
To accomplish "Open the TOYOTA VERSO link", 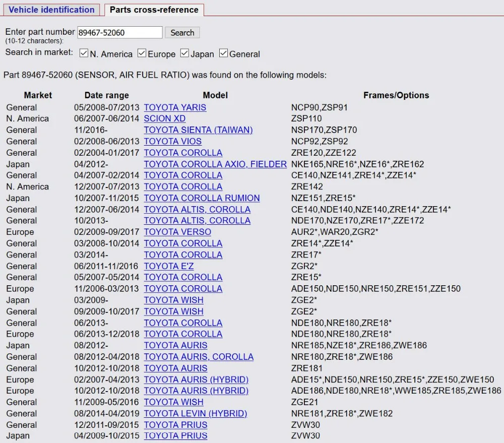I will tap(177, 232).
